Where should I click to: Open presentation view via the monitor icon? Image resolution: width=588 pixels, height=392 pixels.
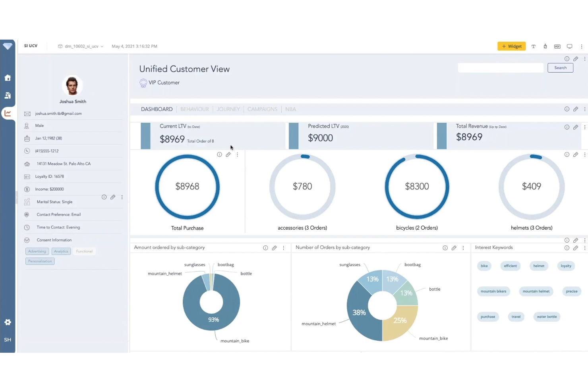pyautogui.click(x=569, y=46)
